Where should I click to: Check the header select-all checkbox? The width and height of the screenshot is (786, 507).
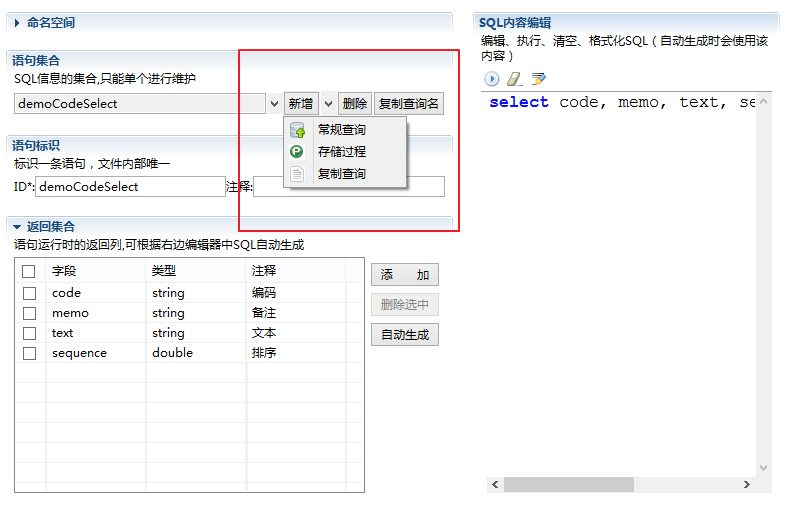[x=29, y=271]
